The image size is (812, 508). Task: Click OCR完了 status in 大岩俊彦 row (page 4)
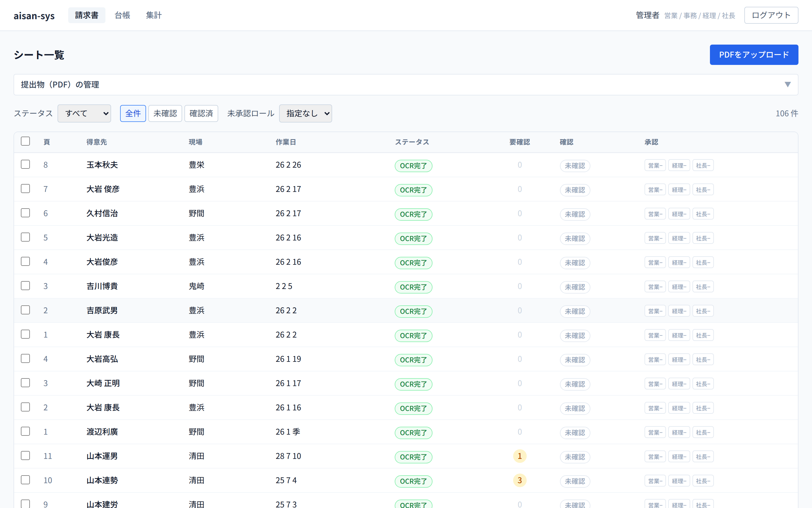(413, 263)
